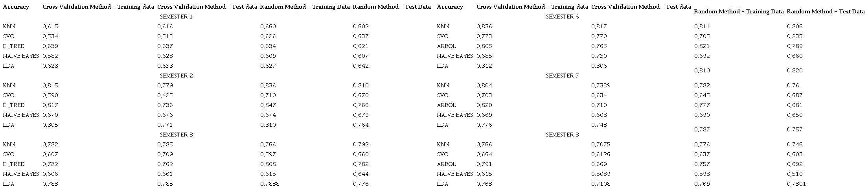868x190 pixels.
Task: Select the 0,7075 accuracy value
Action: tap(601, 145)
